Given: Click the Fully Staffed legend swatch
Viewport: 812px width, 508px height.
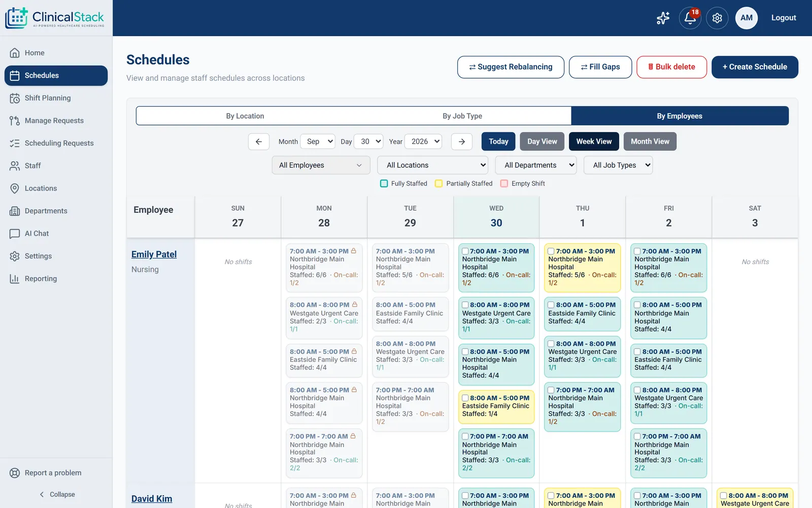Looking at the screenshot, I should click(x=384, y=183).
